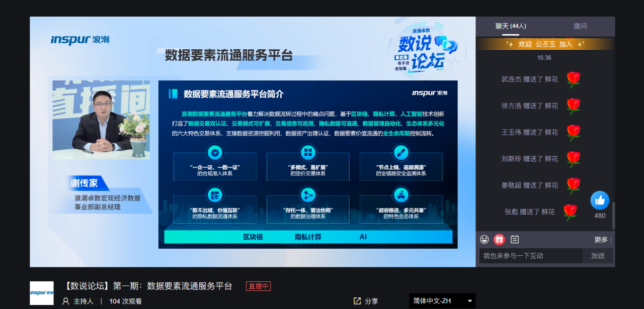
Task: Click the red 直播中 badge
Action: click(259, 286)
